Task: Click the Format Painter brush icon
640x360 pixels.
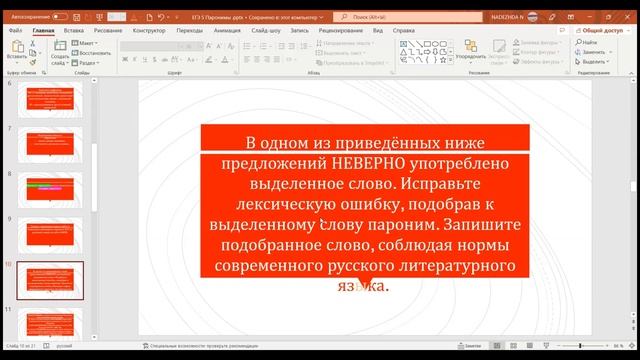Action: coord(33,62)
